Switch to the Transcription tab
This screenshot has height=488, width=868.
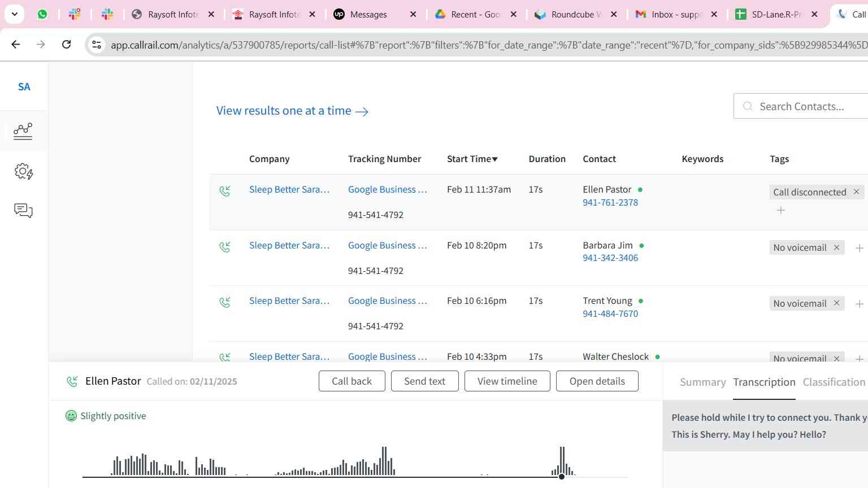(764, 382)
